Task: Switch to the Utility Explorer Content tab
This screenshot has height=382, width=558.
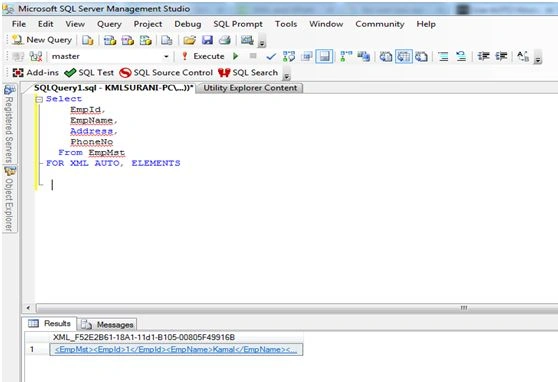Action: pos(250,88)
